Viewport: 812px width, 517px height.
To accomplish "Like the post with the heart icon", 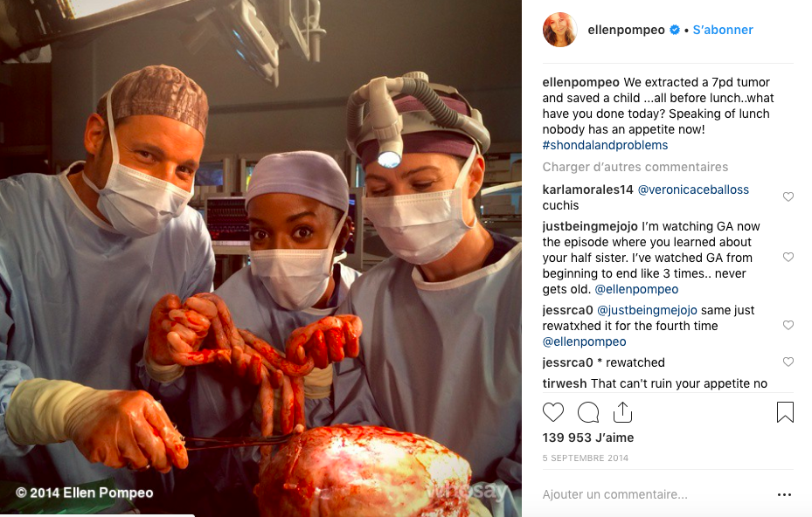I will [552, 412].
